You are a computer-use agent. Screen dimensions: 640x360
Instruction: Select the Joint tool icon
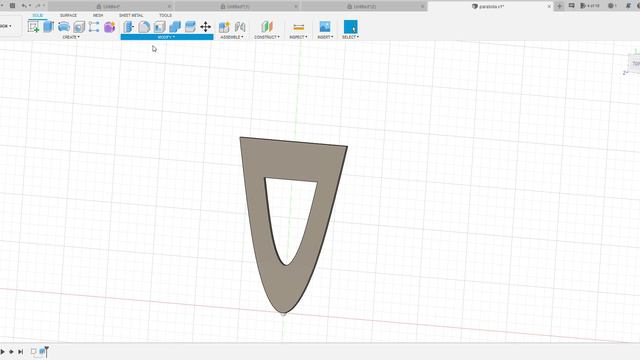tap(240, 27)
